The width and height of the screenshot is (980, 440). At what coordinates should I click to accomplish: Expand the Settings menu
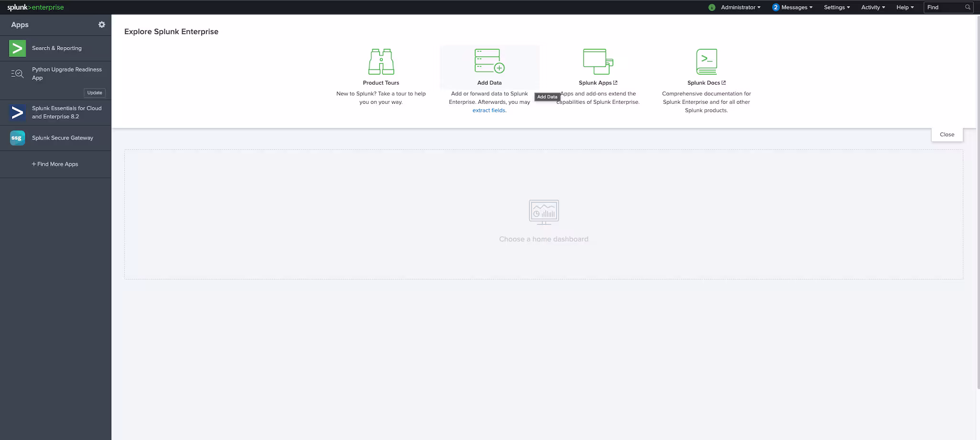coord(836,7)
